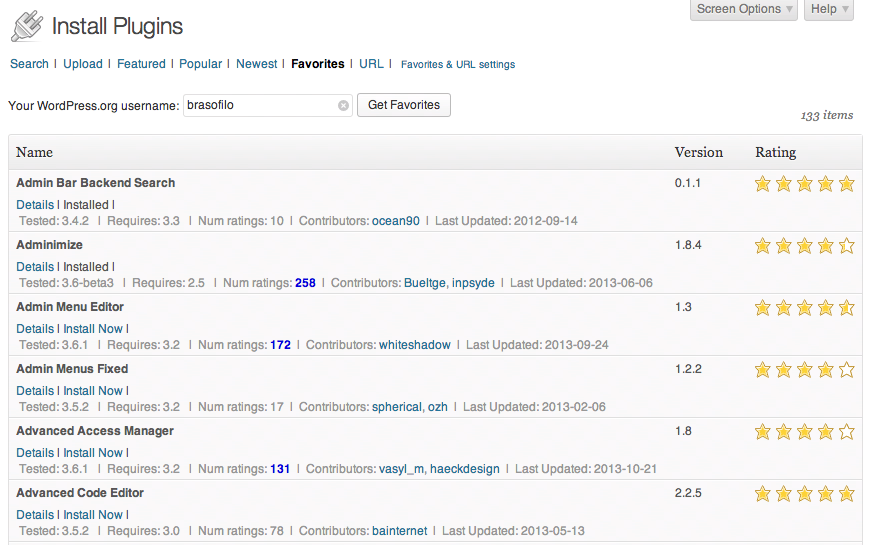Image resolution: width=873 pixels, height=545 pixels.
Task: Switch to the Popular plugins tab
Action: 200,64
